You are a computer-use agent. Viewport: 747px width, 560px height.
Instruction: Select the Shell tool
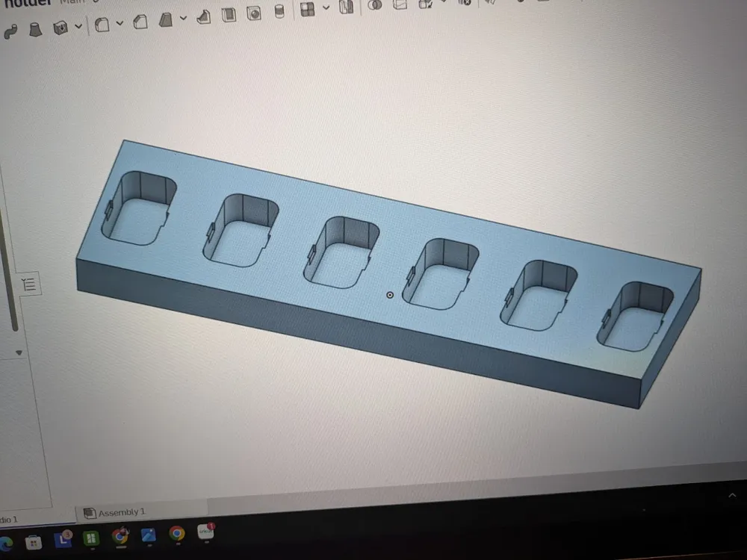point(229,14)
